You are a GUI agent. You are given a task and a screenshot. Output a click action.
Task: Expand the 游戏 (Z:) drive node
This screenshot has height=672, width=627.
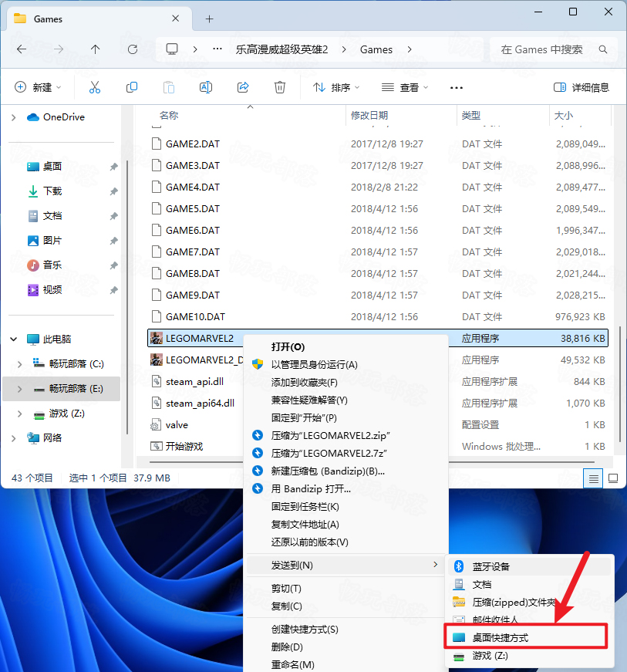[x=20, y=414]
